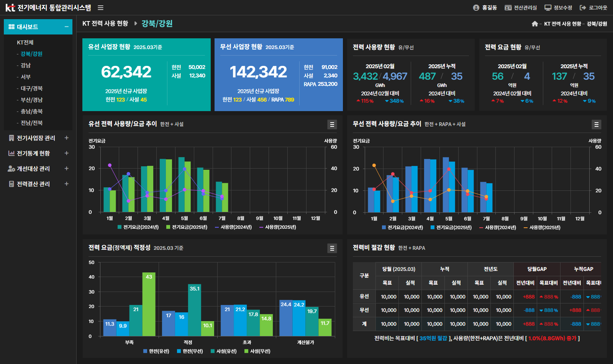613x364 pixels.
Task: Click the 35.1 bar in the 적정 group
Action: point(195,310)
